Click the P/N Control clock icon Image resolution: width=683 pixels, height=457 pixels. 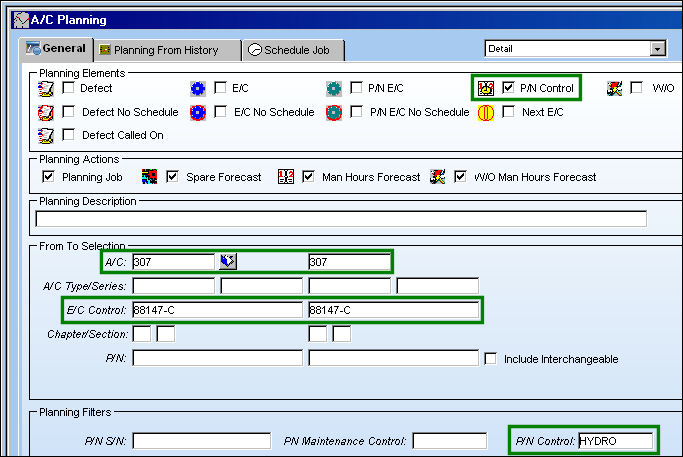486,88
